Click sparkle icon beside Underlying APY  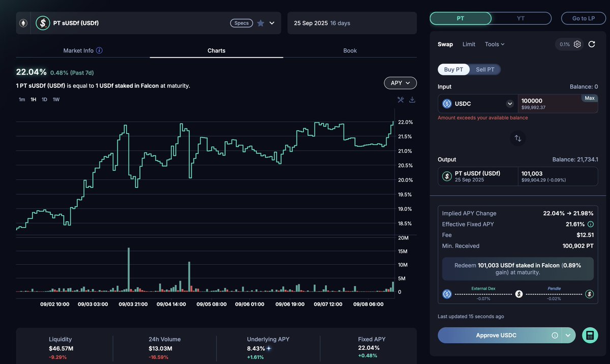click(269, 348)
